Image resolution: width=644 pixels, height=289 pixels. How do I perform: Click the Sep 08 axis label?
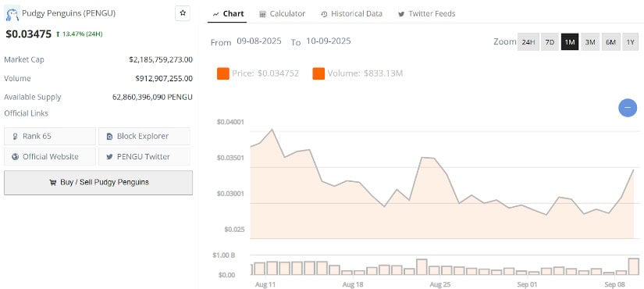pyautogui.click(x=615, y=284)
